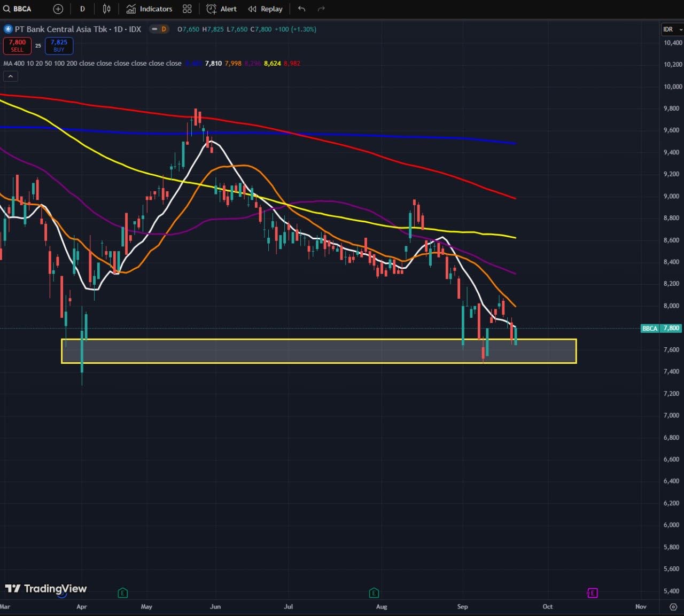Undo the last chart action

[x=302, y=9]
